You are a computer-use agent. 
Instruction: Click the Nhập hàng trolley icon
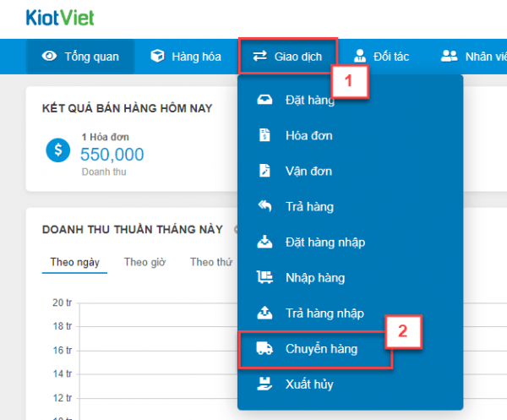pos(264,277)
